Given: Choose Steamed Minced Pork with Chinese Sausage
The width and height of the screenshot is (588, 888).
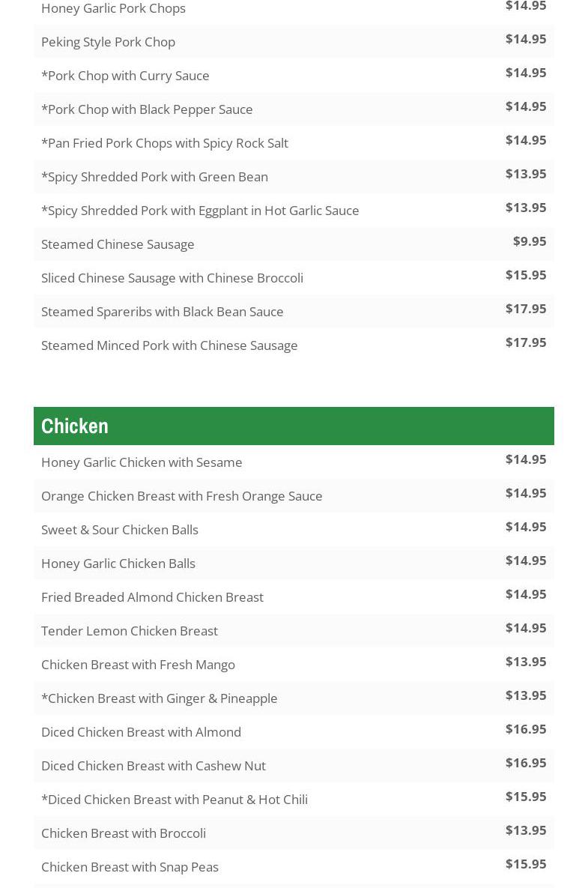Looking at the screenshot, I should (x=169, y=345).
